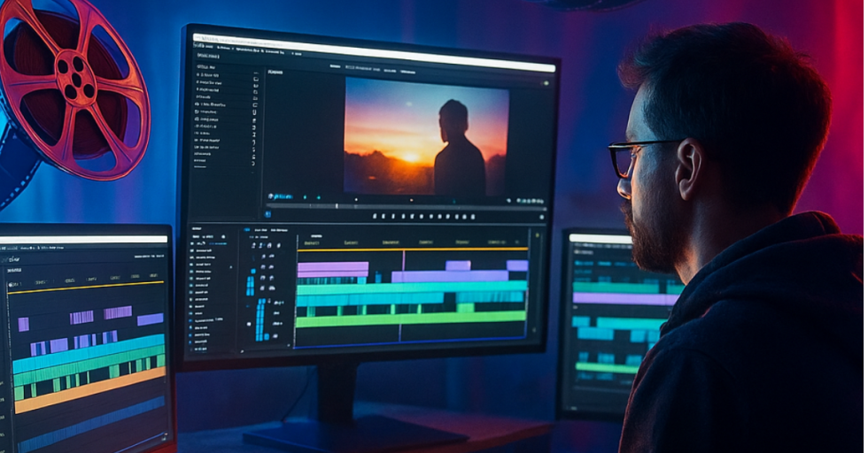Select the long bright green clip on center timeline
The width and height of the screenshot is (868, 453).
click(x=411, y=319)
